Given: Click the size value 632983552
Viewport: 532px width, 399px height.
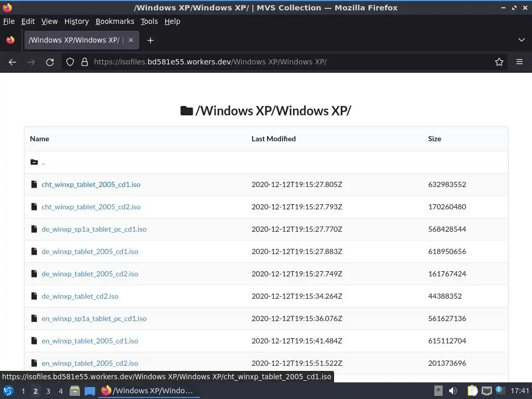Looking at the screenshot, I should coord(447,184).
